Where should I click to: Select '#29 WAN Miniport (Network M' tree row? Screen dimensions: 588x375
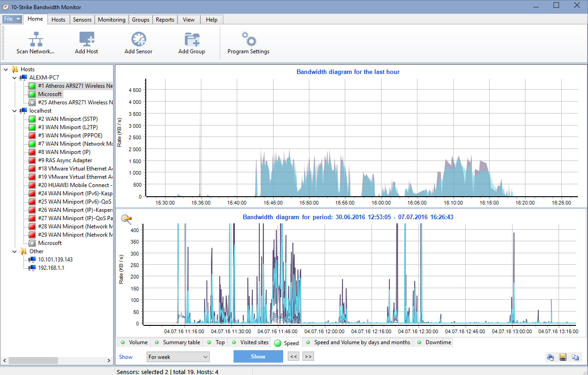point(75,235)
